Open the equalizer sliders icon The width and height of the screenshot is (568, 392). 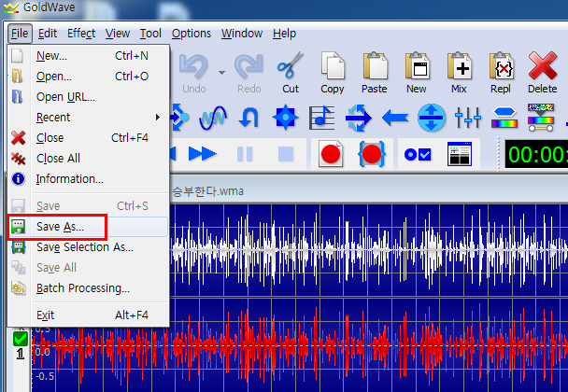tap(468, 118)
